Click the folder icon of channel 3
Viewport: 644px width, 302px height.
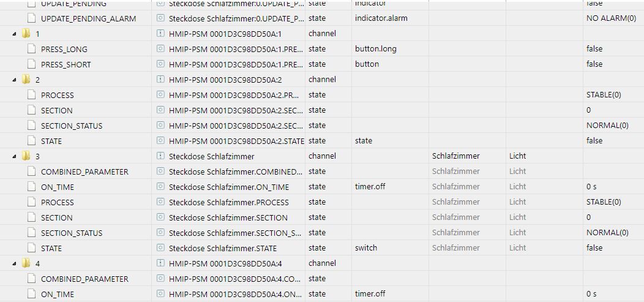point(26,156)
